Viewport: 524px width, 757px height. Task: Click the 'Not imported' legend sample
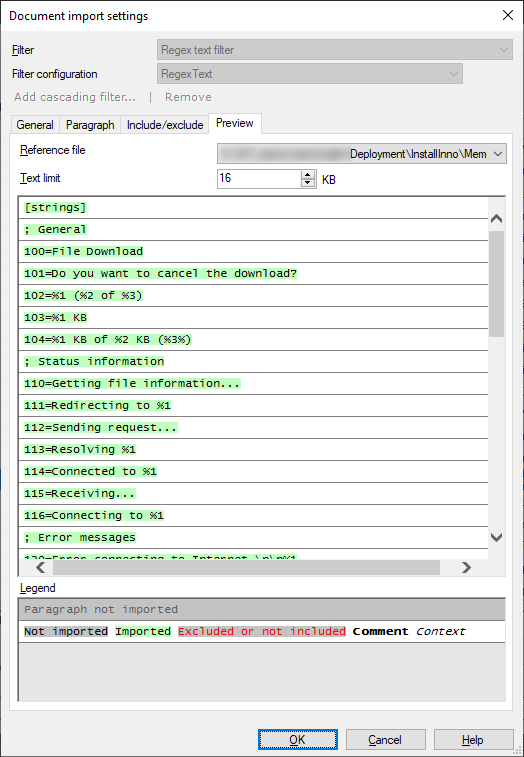pos(66,631)
